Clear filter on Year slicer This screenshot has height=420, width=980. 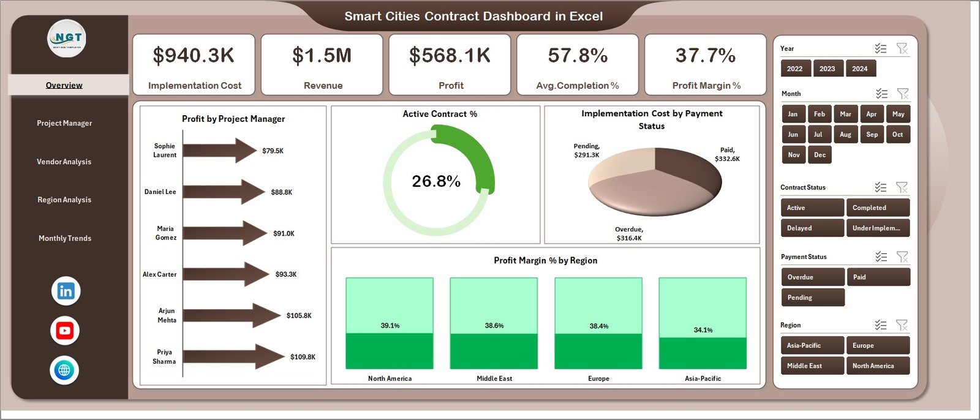coord(902,48)
